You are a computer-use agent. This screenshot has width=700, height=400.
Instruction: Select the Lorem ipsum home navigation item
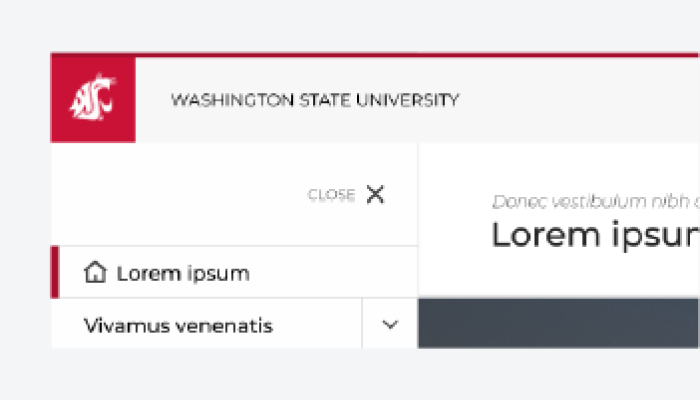(183, 273)
